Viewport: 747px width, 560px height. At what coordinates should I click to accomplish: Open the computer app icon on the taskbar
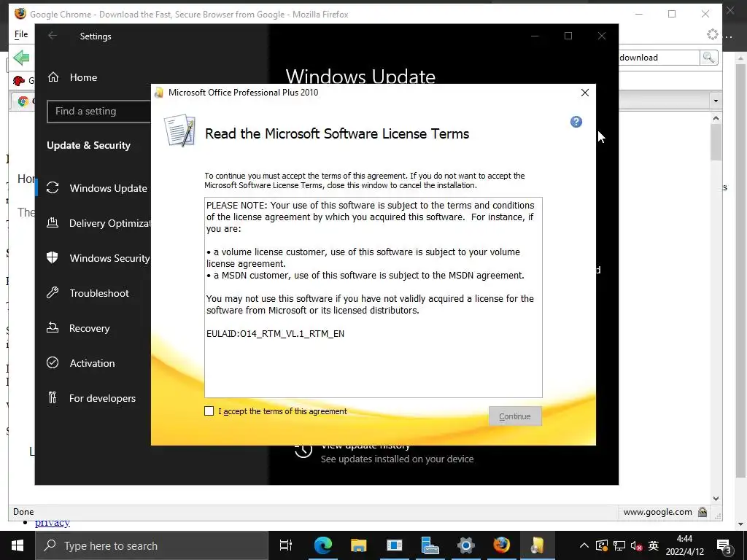click(430, 545)
